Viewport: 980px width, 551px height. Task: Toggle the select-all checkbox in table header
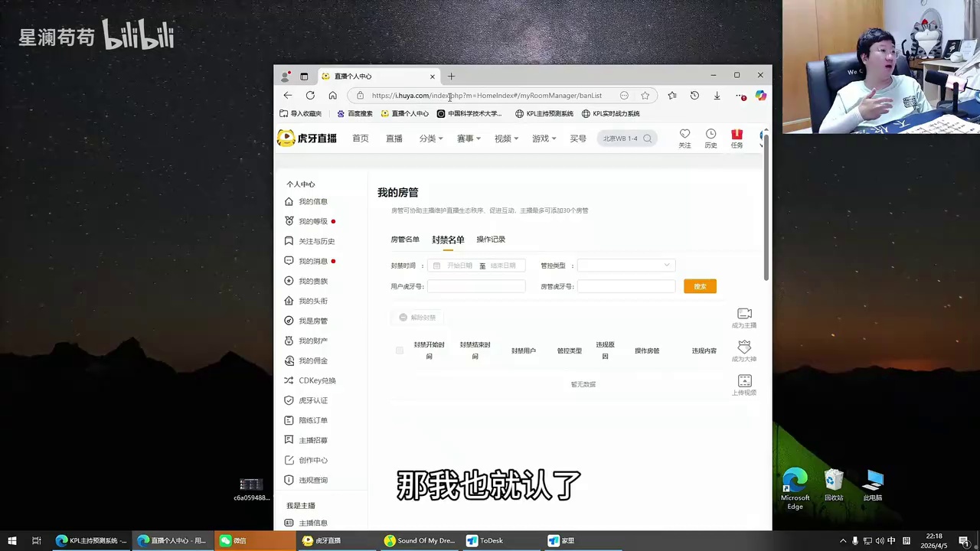point(399,350)
